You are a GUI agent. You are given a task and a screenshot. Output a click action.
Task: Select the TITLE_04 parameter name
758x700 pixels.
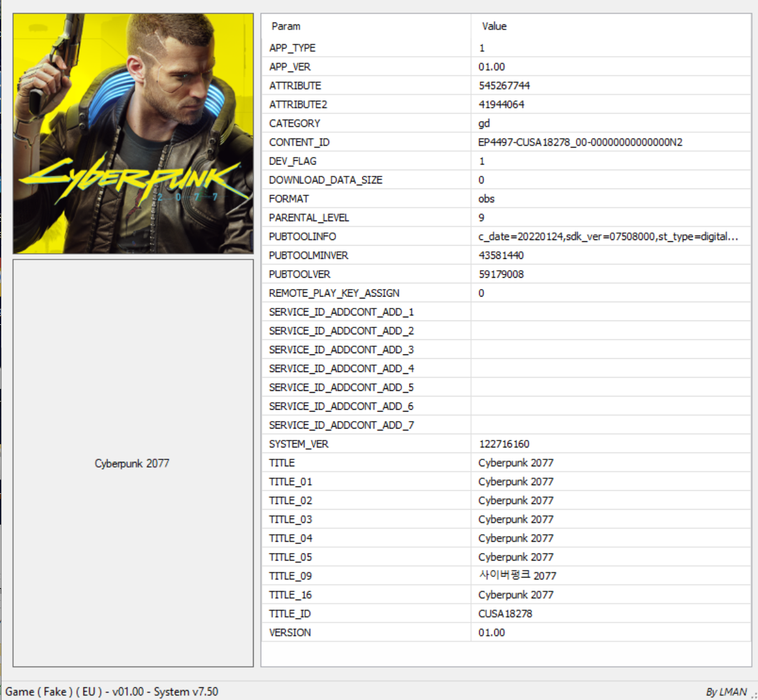290,538
